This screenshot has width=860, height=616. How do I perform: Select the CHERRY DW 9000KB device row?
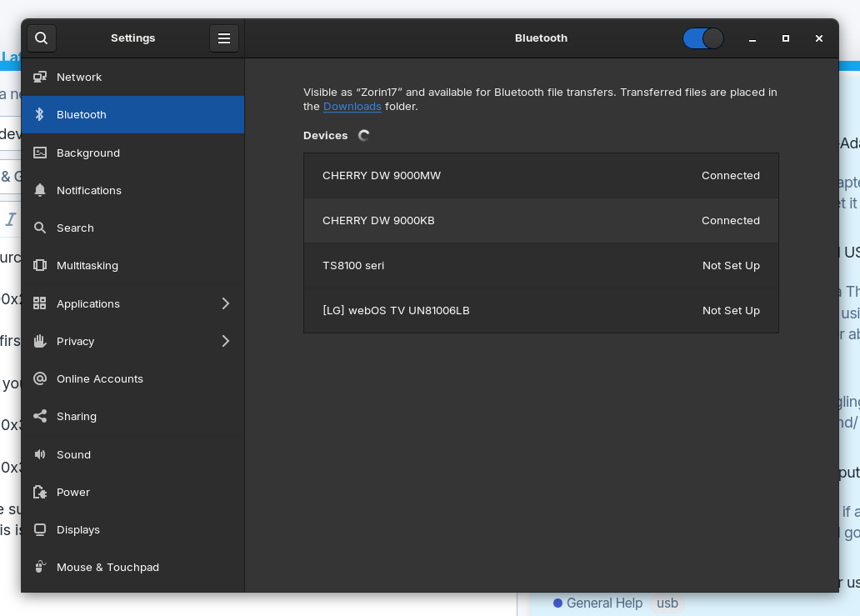[541, 221]
